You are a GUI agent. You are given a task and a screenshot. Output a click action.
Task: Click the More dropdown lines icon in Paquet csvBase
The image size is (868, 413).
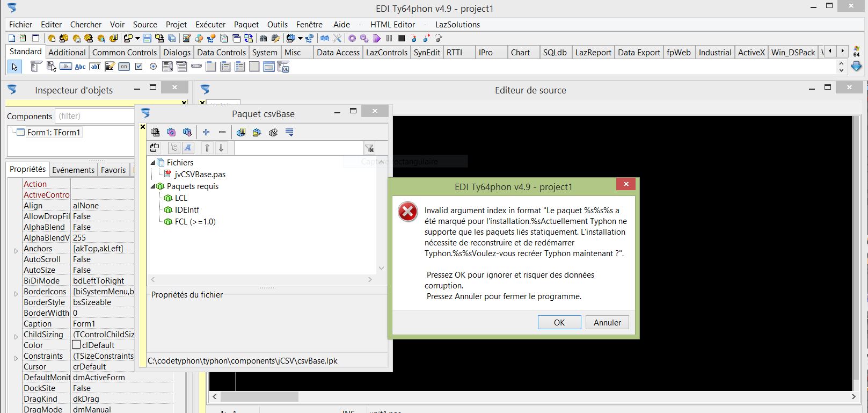(289, 132)
